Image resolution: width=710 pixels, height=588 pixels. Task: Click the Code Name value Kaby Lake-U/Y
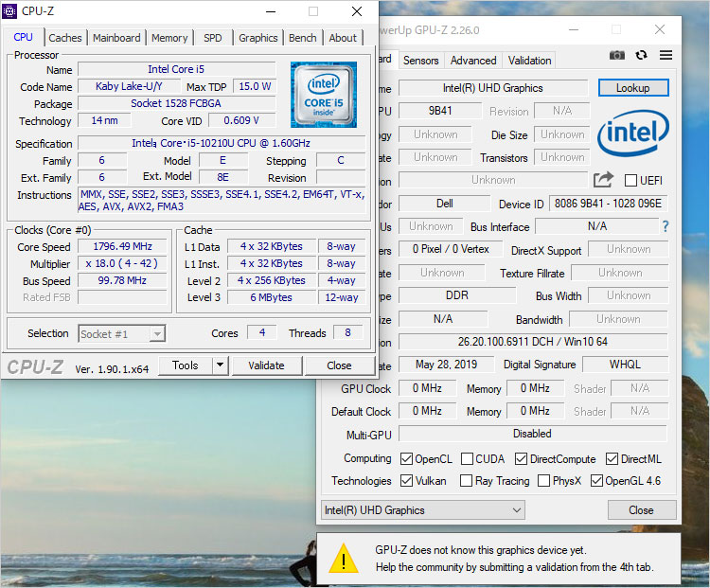(129, 86)
